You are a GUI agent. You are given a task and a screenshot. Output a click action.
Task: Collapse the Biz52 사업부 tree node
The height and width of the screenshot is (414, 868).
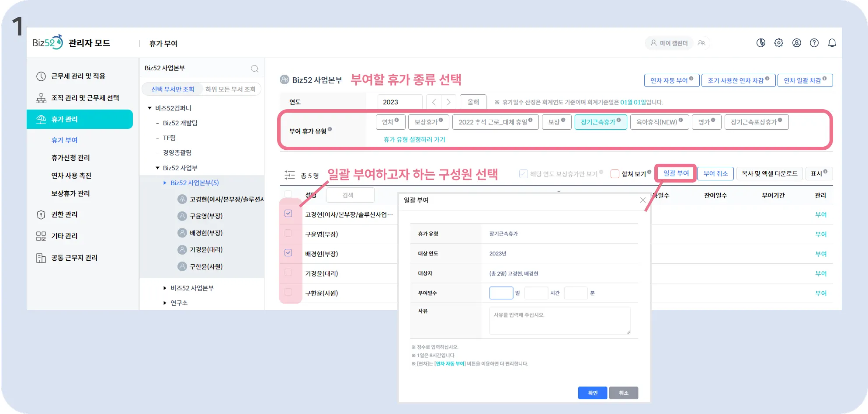pos(158,168)
